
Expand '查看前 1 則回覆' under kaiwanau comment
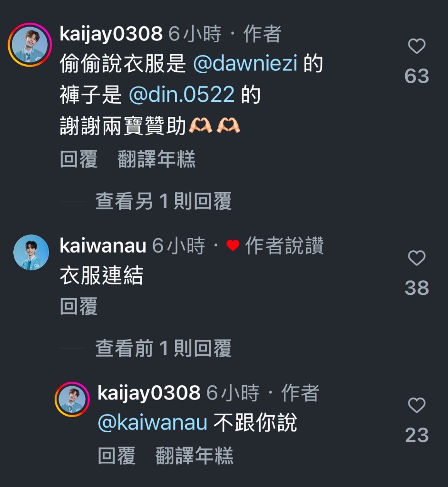pos(164,348)
